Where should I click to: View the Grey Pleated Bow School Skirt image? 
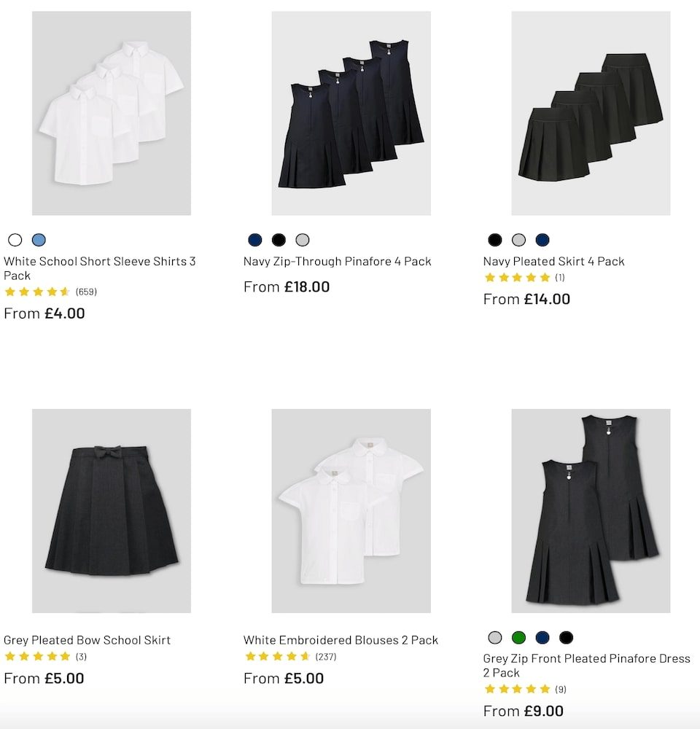tap(112, 510)
